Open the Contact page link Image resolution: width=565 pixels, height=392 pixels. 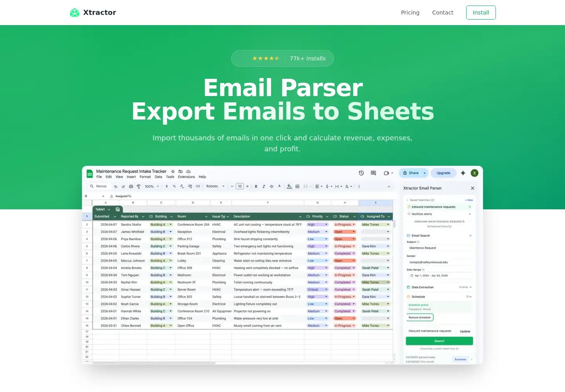(x=443, y=13)
